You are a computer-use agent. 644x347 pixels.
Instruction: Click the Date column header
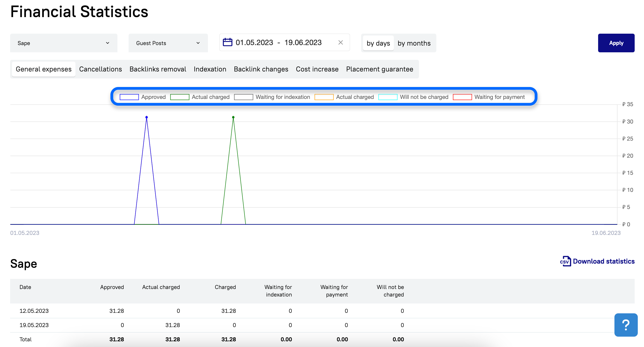(x=25, y=287)
